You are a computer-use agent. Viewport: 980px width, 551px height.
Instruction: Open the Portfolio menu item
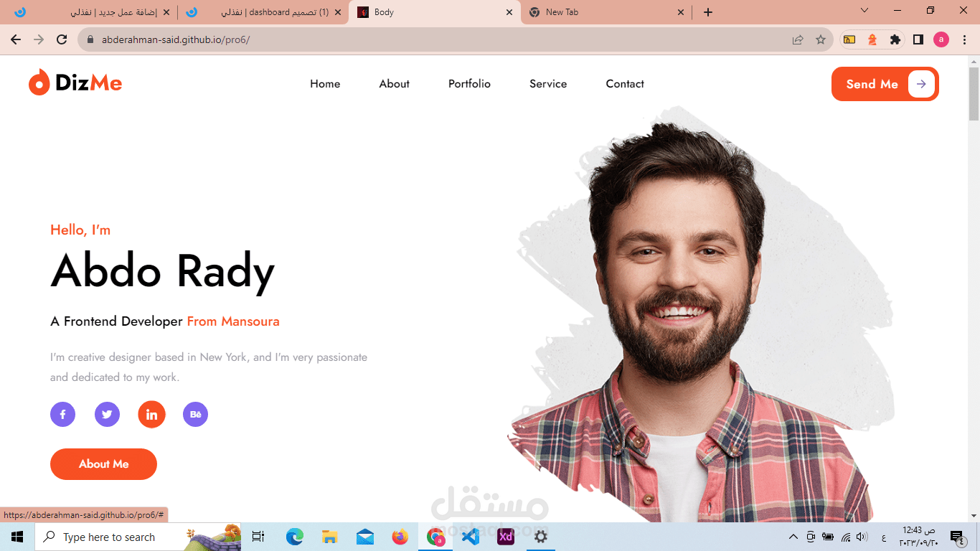tap(469, 84)
